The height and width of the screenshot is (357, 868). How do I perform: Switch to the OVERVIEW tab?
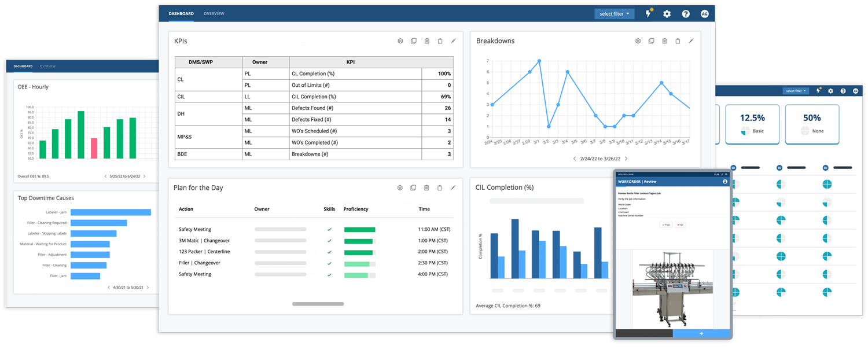point(214,13)
